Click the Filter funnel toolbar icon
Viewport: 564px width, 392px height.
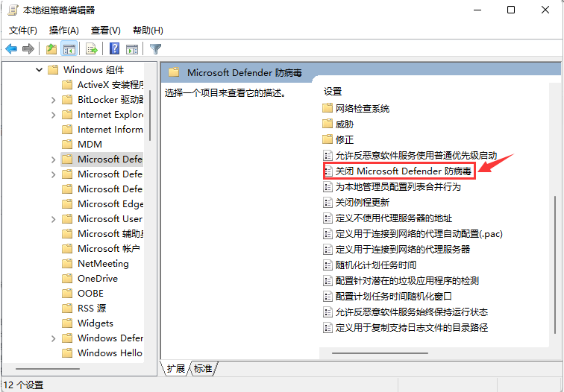click(x=155, y=49)
